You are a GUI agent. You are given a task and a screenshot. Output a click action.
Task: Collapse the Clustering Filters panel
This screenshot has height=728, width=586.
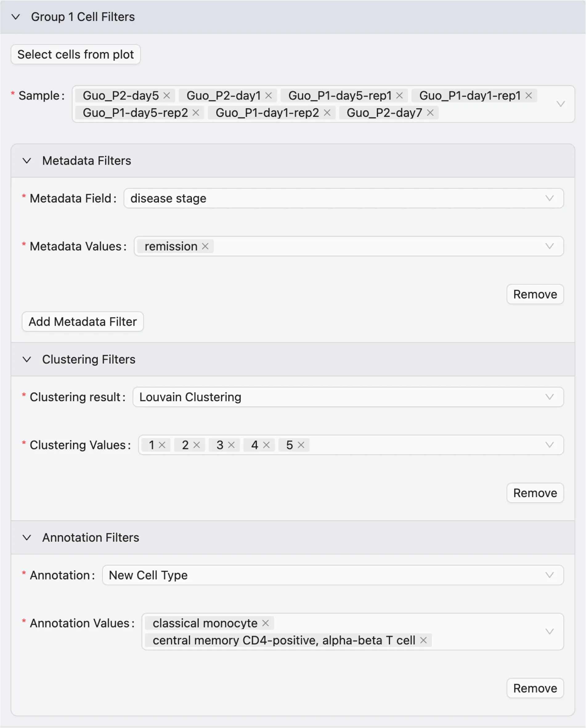[27, 360]
